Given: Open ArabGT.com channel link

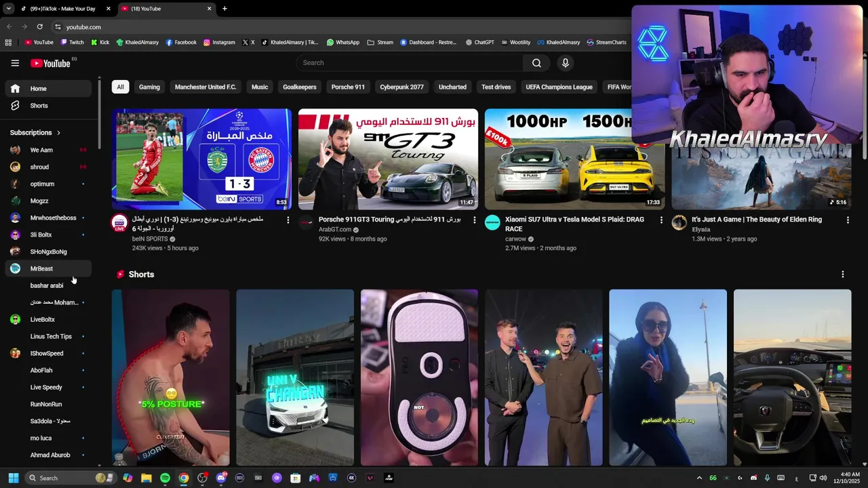Looking at the screenshot, I should (335, 229).
